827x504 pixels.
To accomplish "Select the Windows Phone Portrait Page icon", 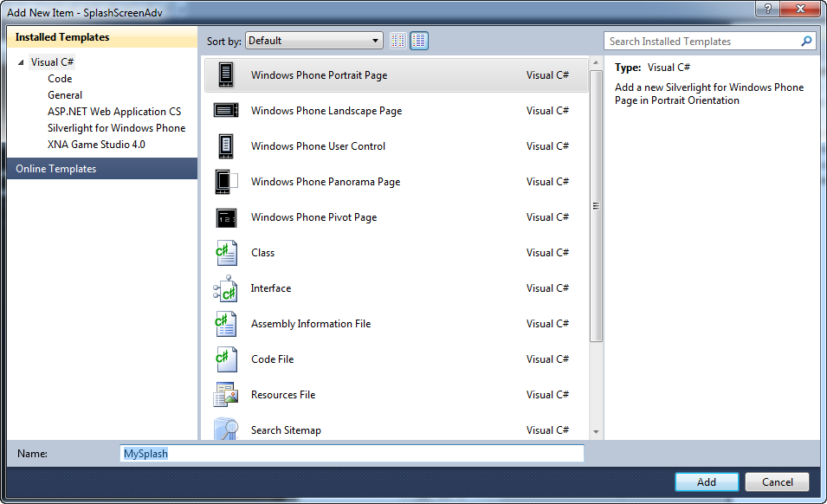I will pyautogui.click(x=226, y=74).
